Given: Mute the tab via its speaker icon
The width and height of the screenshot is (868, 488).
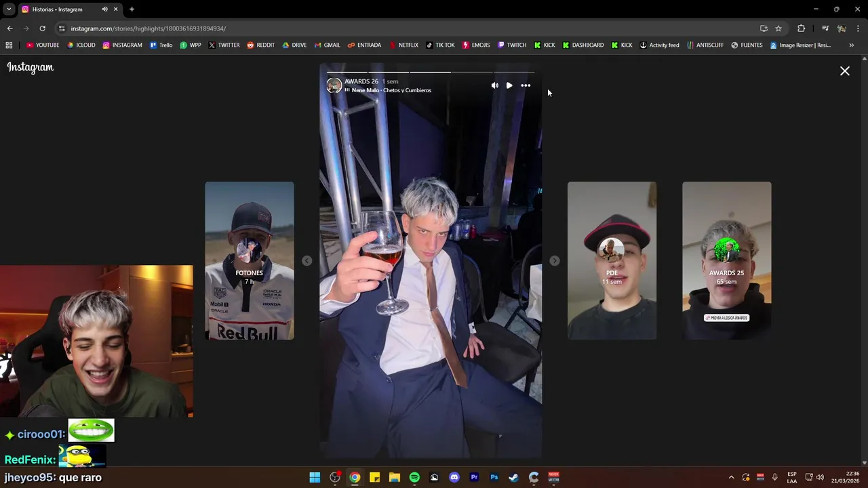Looking at the screenshot, I should click(104, 9).
